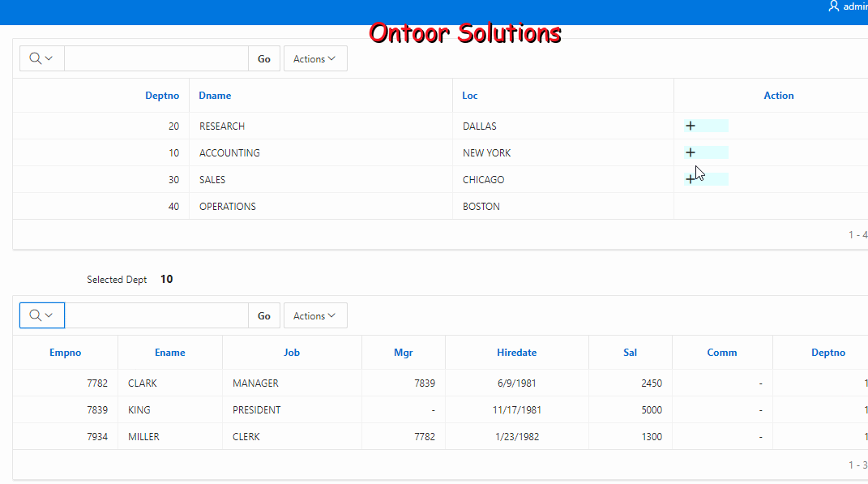Screen dimensions: 868x484
Task: Click the Loc column header
Action: click(470, 96)
